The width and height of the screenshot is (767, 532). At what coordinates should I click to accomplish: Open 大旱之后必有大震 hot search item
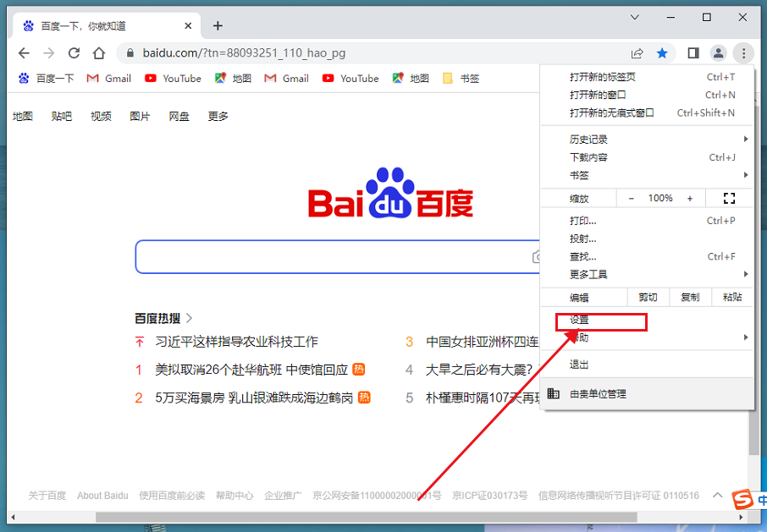point(479,370)
